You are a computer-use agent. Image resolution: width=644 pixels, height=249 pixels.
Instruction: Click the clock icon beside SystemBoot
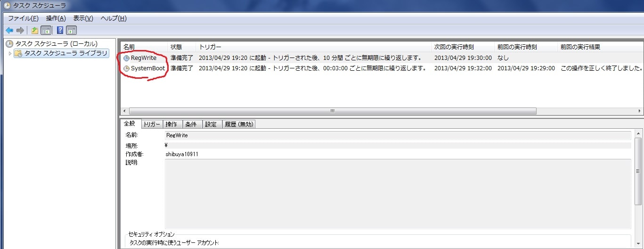126,68
